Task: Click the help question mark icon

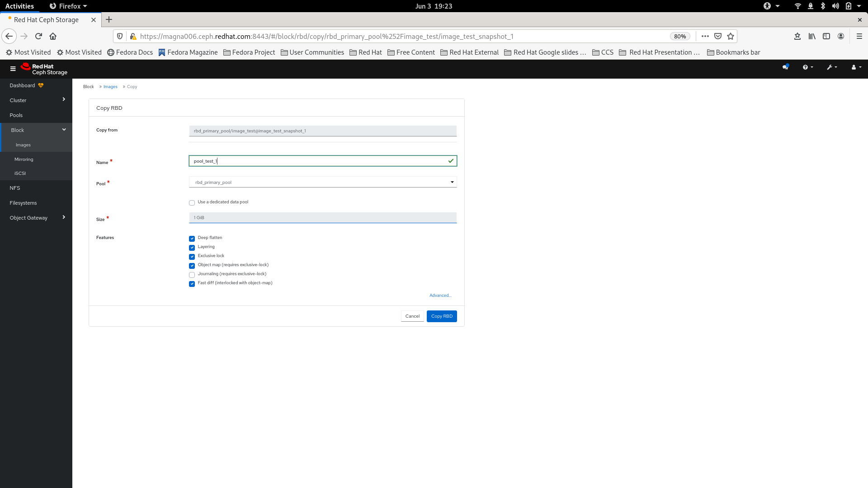Action: 806,67
